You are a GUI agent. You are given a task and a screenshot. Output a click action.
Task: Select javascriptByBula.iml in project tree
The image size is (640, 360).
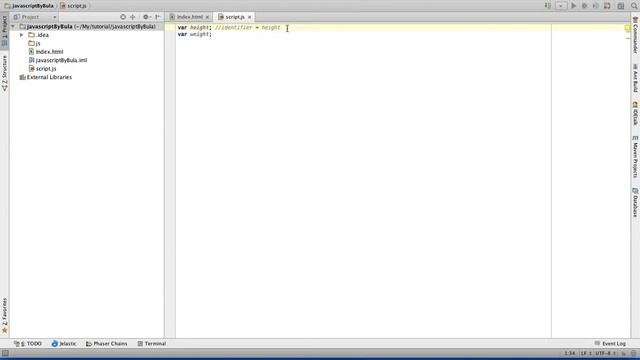click(x=58, y=60)
